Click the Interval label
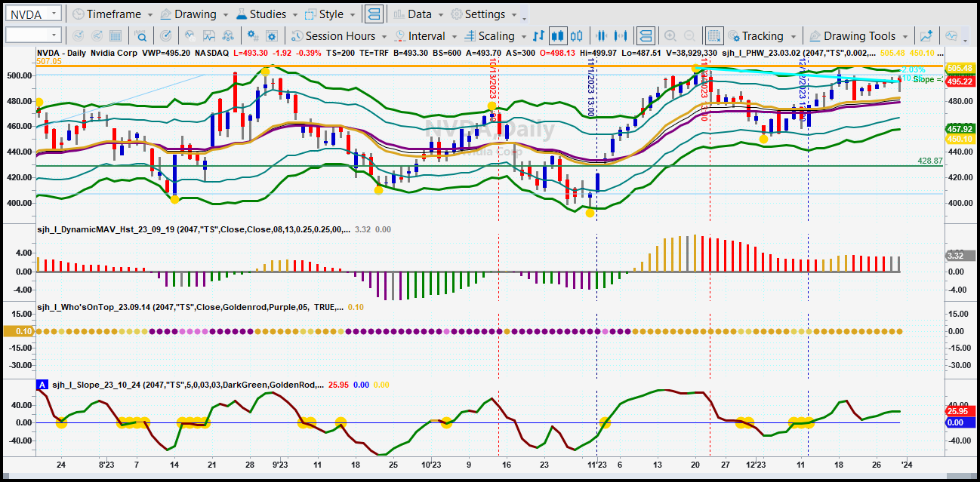The width and height of the screenshot is (980, 482). pyautogui.click(x=427, y=36)
